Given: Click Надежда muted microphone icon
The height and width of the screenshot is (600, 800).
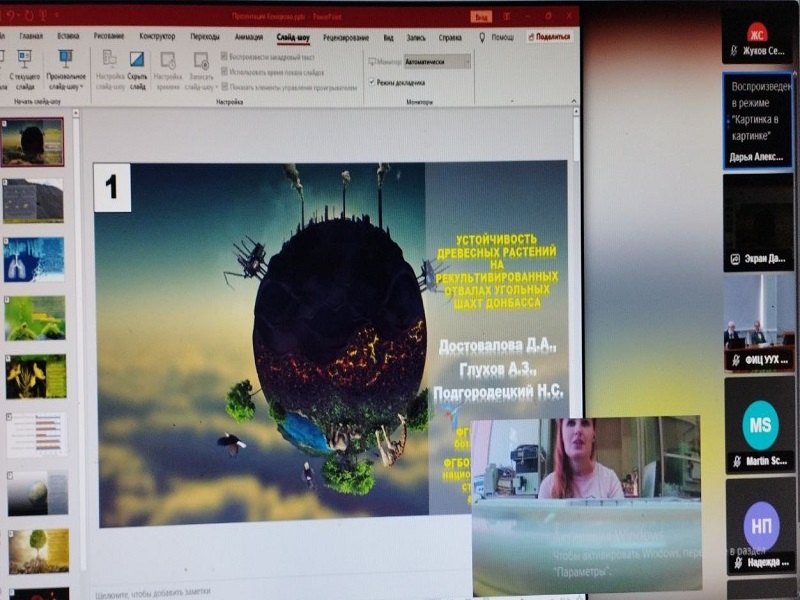Looking at the screenshot, I should (738, 562).
